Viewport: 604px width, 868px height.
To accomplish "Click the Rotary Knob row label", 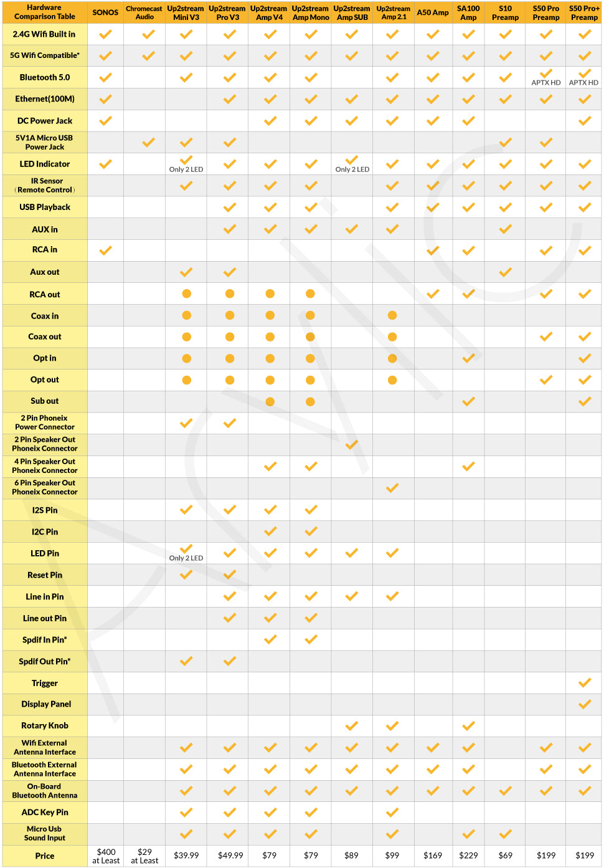I will click(45, 726).
